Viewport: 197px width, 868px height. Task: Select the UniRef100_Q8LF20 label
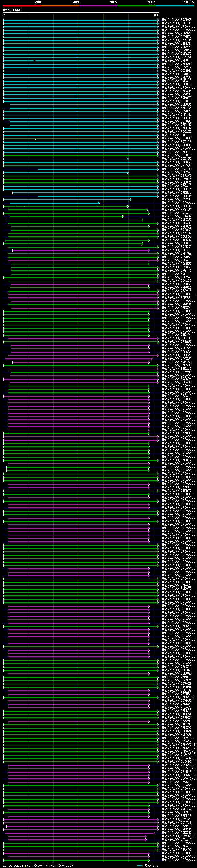point(176,355)
